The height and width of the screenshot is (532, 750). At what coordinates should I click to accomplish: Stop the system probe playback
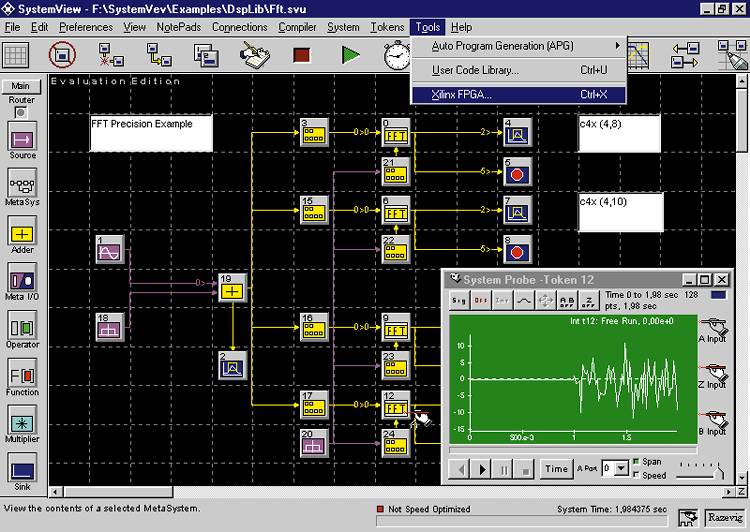[525, 470]
